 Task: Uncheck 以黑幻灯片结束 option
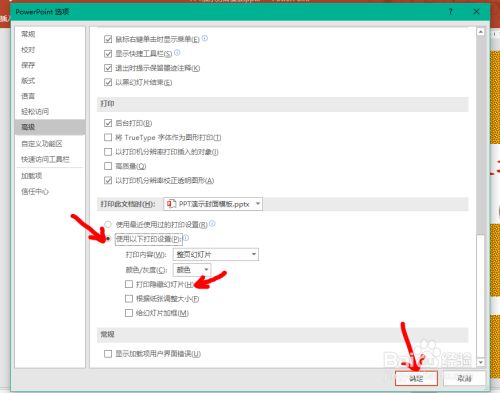click(108, 82)
